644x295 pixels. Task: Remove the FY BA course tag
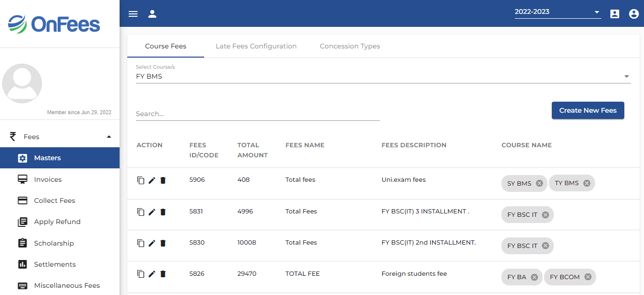pyautogui.click(x=534, y=276)
